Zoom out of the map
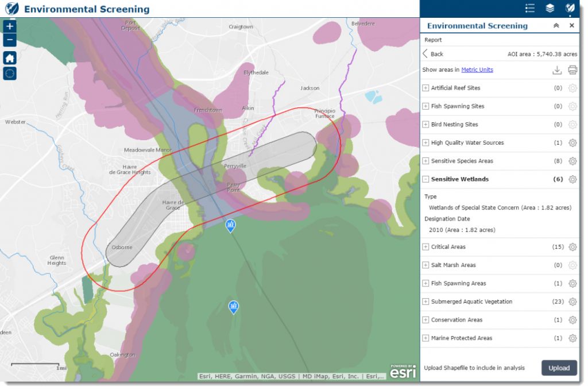588x390 pixels. (x=10, y=40)
